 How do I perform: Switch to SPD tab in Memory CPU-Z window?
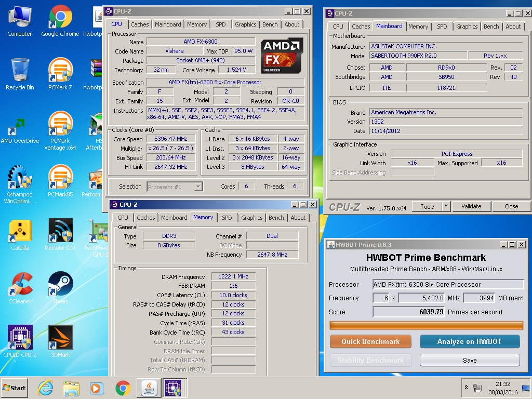227,218
